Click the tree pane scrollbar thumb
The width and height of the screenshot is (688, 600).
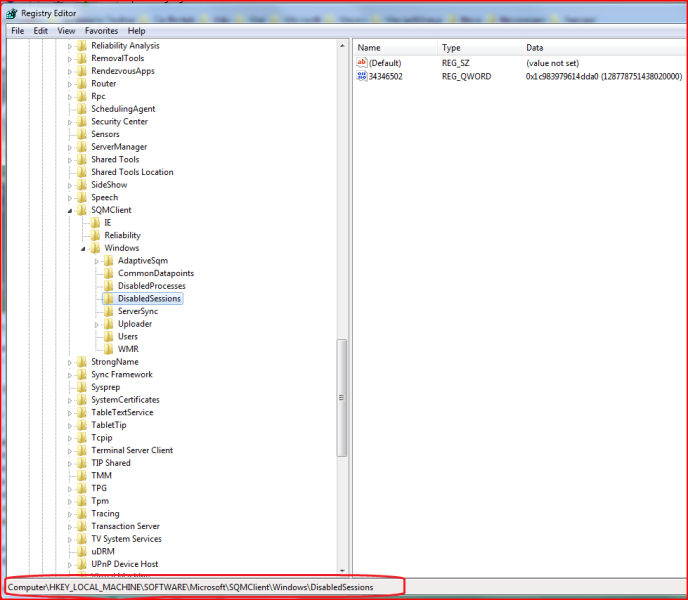pos(342,398)
